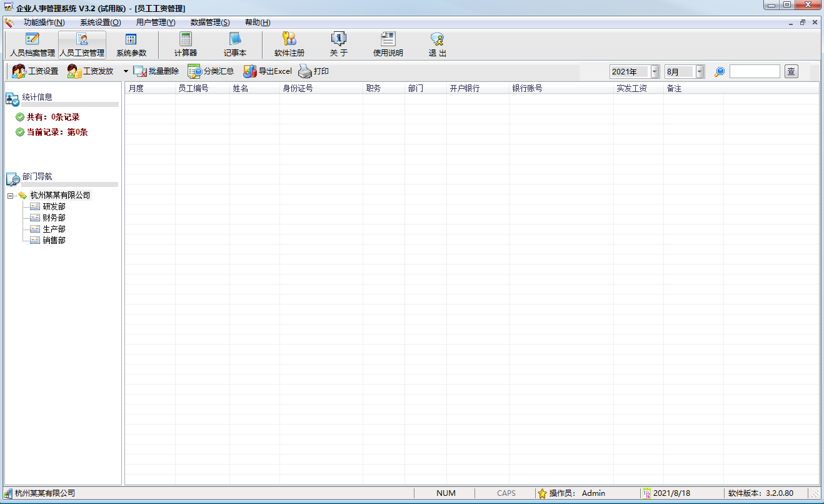This screenshot has height=504, width=824.
Task: Click the 部门 column header
Action: (426, 89)
